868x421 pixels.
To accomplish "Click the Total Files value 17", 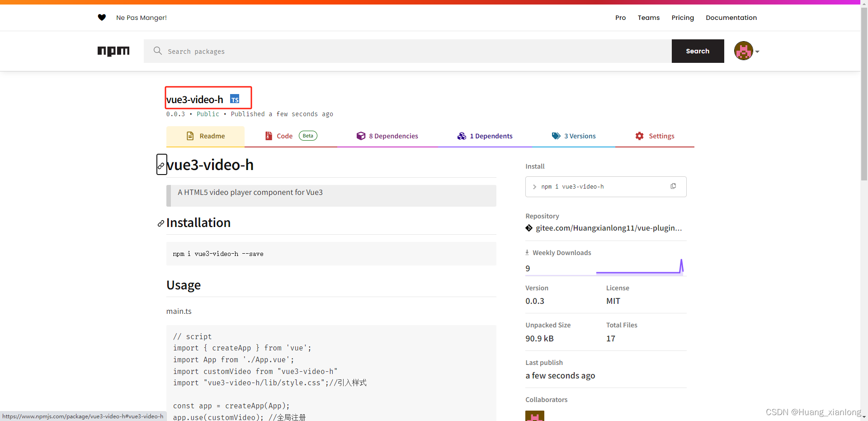I will point(611,339).
